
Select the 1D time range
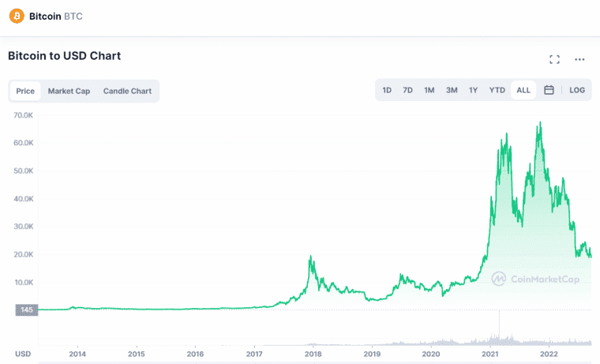click(x=387, y=90)
